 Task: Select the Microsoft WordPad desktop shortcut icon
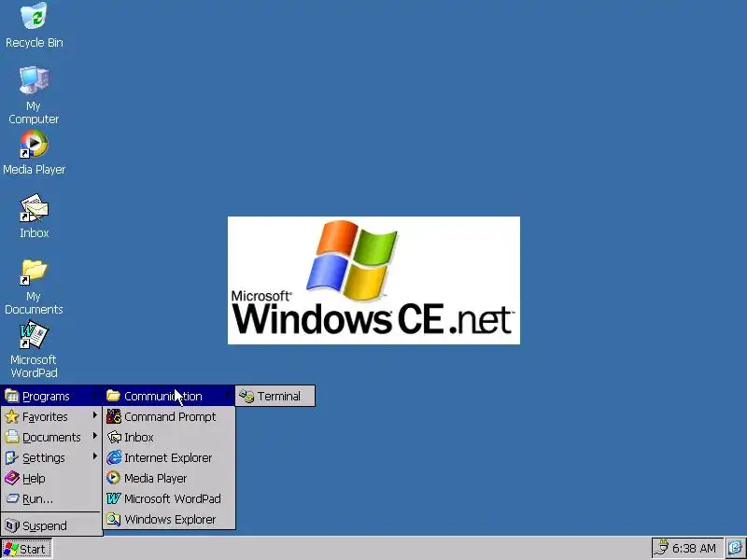click(x=34, y=335)
